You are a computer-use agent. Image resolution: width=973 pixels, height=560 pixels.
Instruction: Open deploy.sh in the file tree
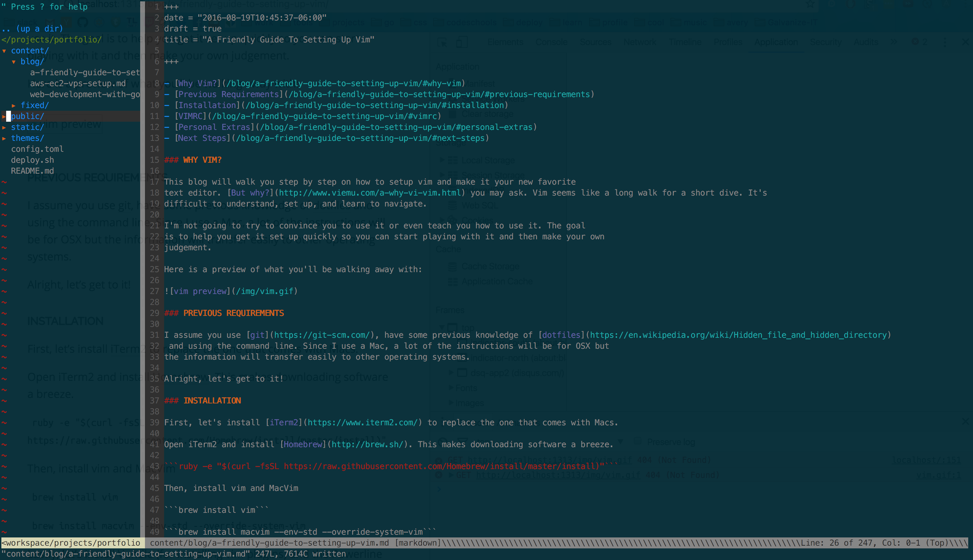click(32, 160)
